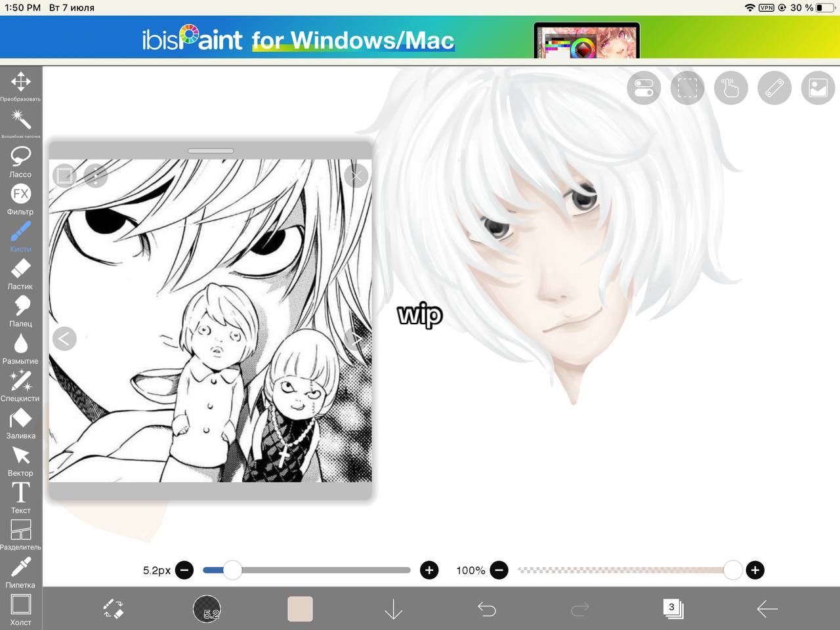Select the Eyedropper tool (Пипетка)
The width and height of the screenshot is (840, 630).
20,572
